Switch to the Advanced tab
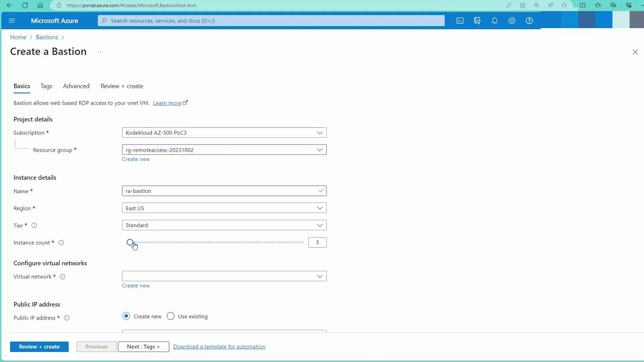Screen dimensions: 644x362 point(76,86)
